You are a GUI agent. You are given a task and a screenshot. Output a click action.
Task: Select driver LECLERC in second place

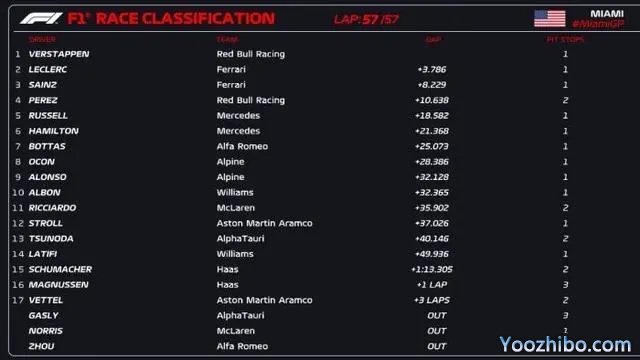(48, 69)
